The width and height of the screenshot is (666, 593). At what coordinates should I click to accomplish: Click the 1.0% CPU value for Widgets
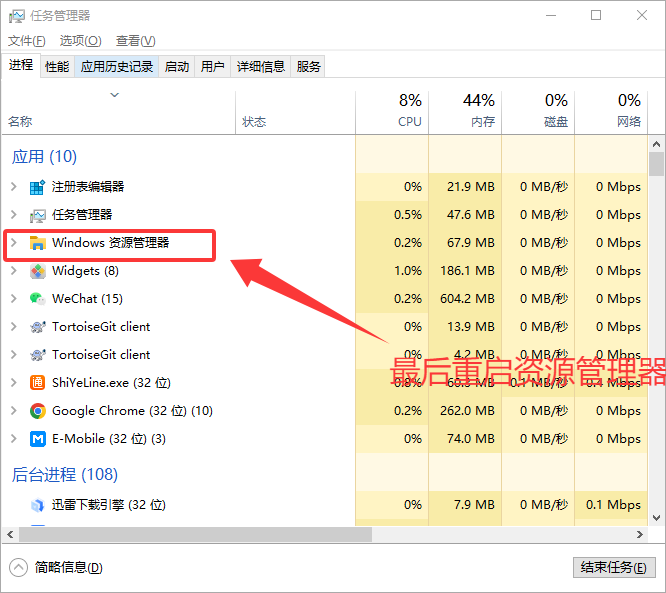[408, 271]
